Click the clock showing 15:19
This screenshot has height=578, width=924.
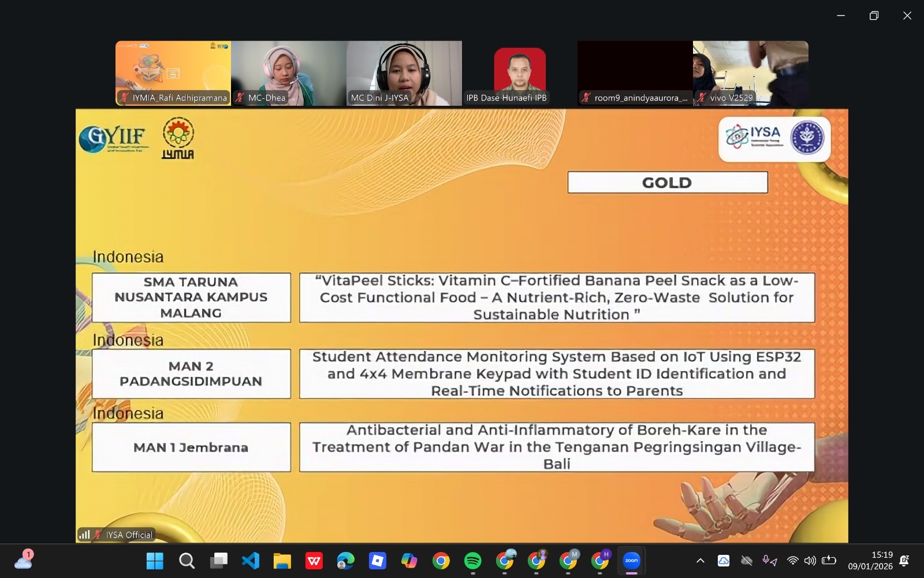coord(870,561)
